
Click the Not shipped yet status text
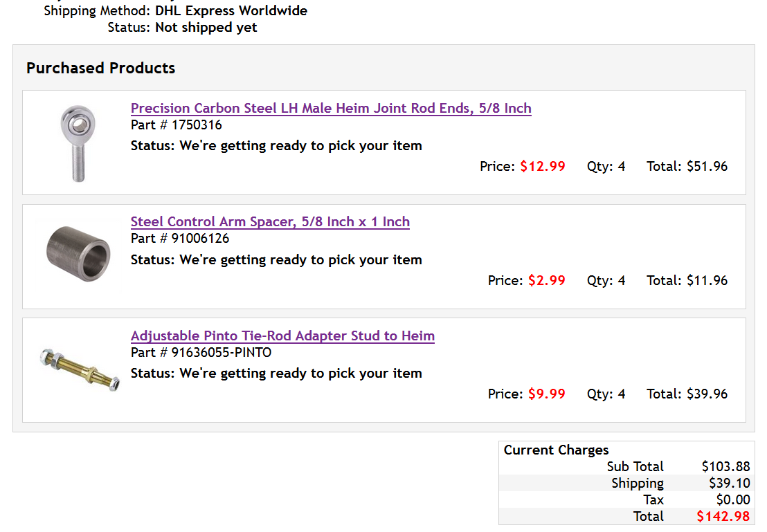click(x=206, y=28)
